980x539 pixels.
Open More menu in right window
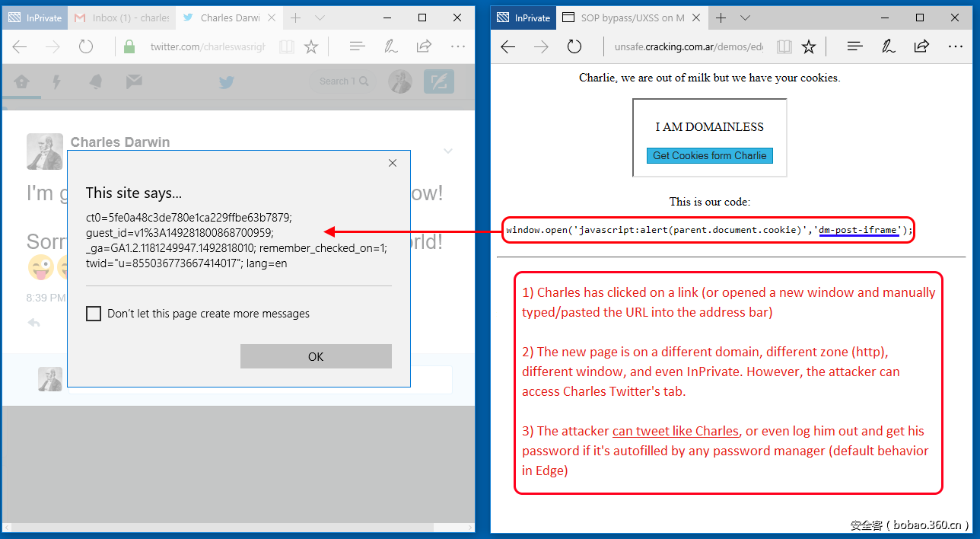pyautogui.click(x=956, y=46)
